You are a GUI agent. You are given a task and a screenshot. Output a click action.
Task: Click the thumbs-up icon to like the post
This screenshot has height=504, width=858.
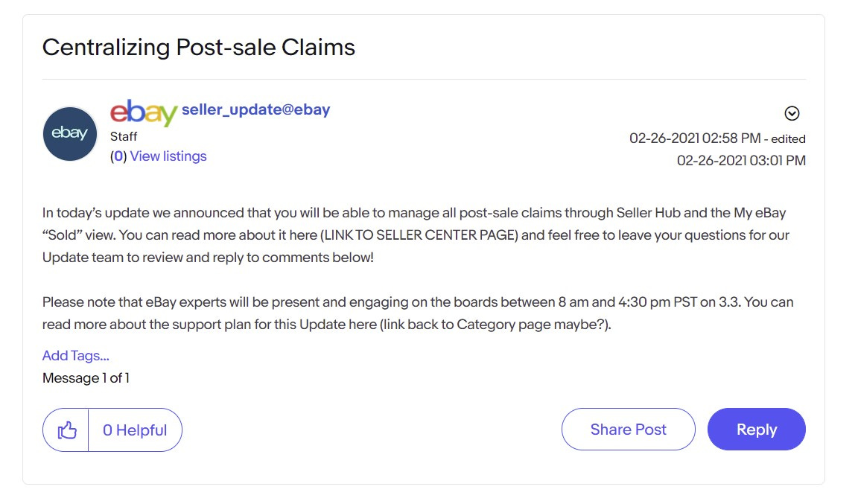coord(66,430)
